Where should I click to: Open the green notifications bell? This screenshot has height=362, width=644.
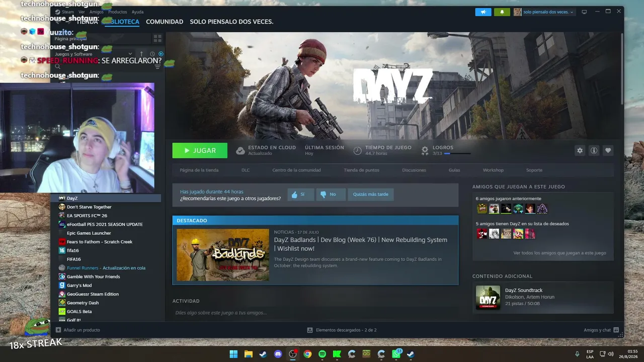pos(502,12)
